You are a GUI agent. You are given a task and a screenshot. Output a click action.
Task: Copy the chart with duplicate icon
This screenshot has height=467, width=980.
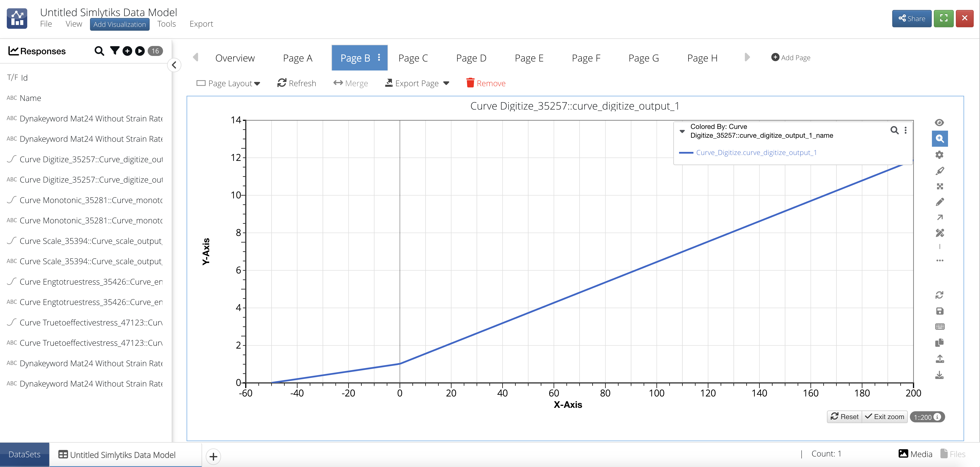tap(939, 343)
